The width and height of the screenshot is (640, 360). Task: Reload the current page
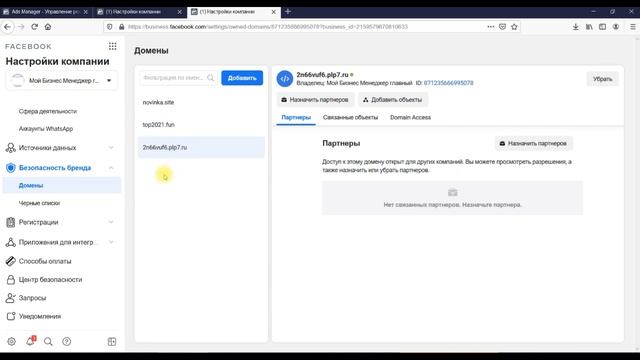35,27
